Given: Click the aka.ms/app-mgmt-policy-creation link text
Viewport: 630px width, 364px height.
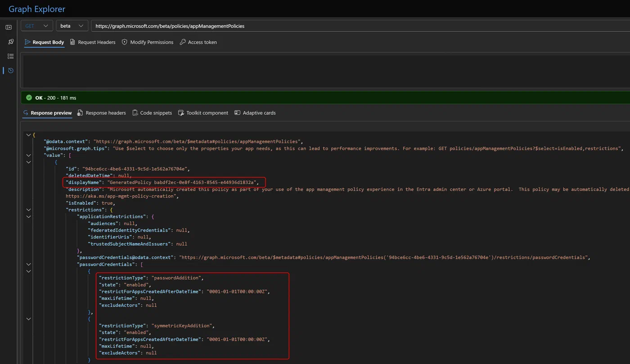Looking at the screenshot, I should pyautogui.click(x=120, y=196).
